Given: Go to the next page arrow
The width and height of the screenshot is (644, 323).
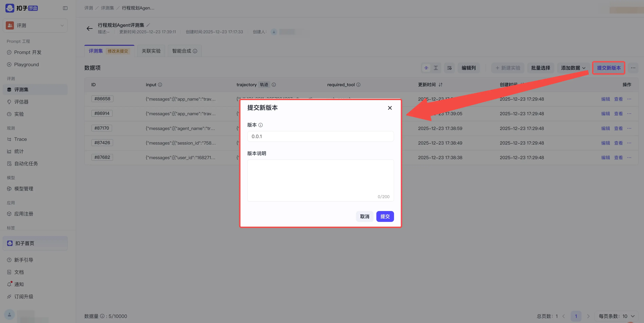Looking at the screenshot, I should coord(588,316).
